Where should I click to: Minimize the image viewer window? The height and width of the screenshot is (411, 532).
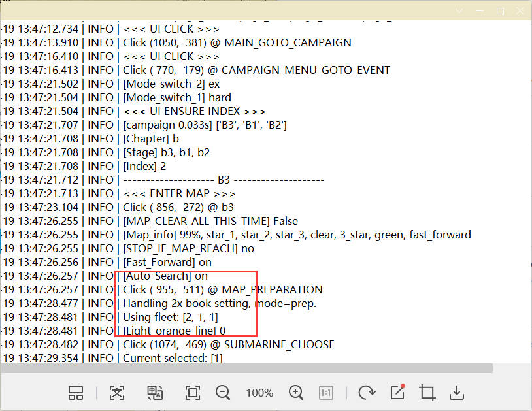coord(480,11)
